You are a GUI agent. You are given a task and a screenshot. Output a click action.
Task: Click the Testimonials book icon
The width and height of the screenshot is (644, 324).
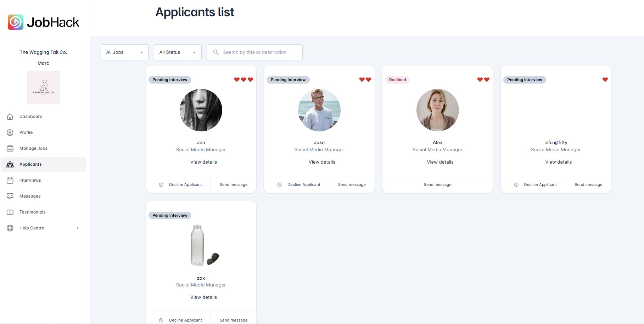point(10,212)
